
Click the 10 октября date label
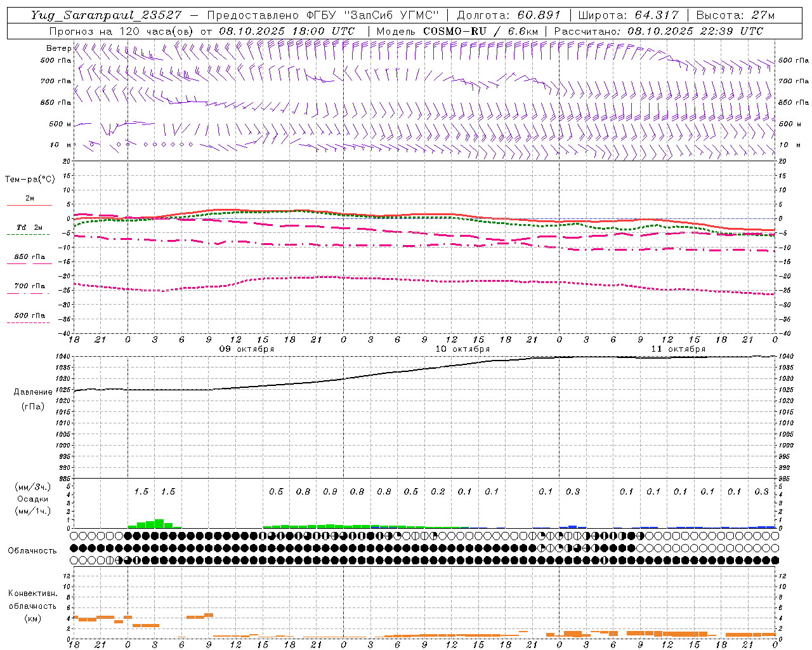pos(462,349)
